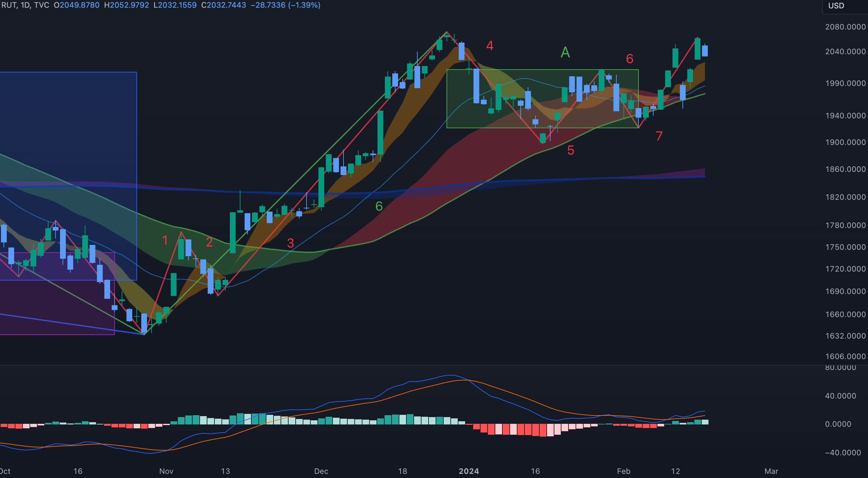
Task: Click the Mar label on time axis
Action: point(771,471)
